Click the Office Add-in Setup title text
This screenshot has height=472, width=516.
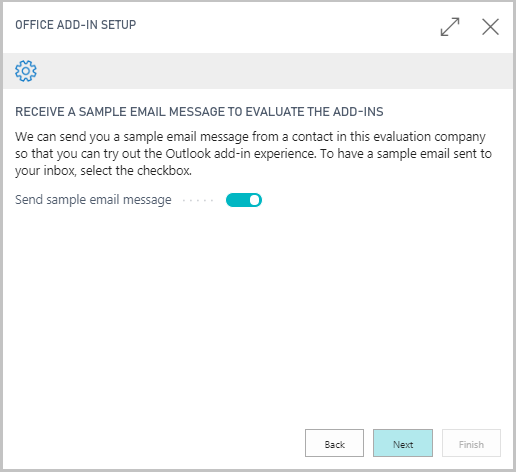point(76,25)
